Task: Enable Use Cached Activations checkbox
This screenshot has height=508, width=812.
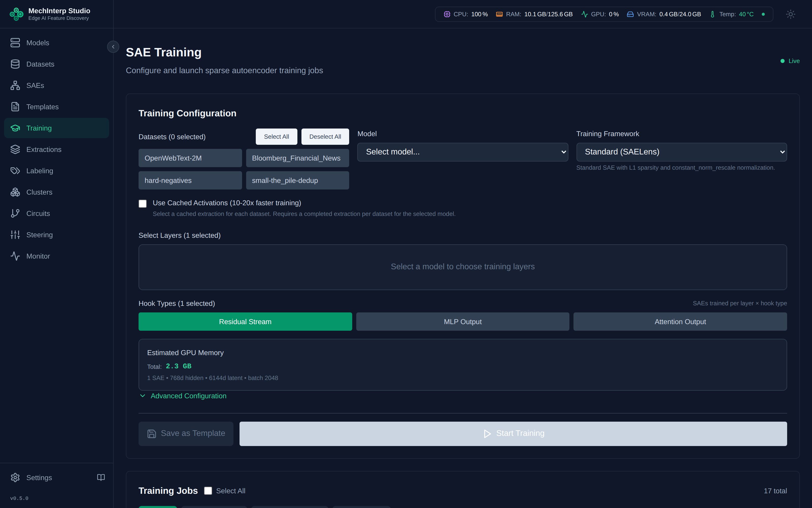Action: pos(143,204)
